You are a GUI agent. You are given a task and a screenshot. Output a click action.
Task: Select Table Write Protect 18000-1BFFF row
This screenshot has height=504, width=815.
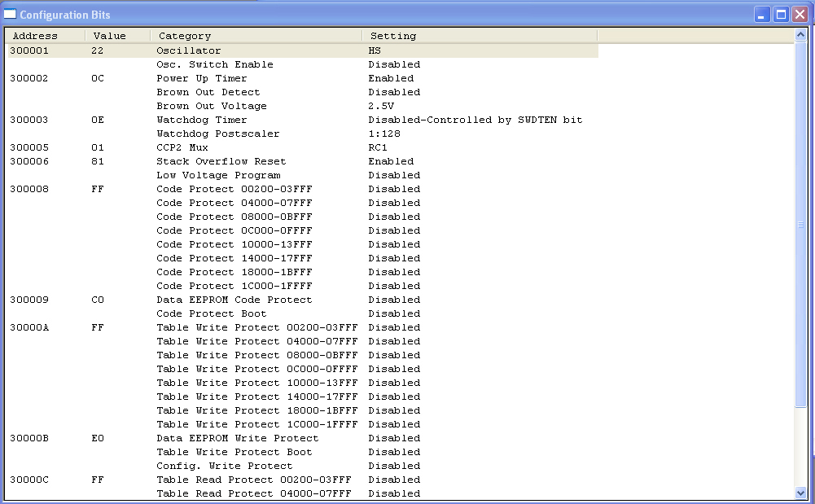(303, 411)
